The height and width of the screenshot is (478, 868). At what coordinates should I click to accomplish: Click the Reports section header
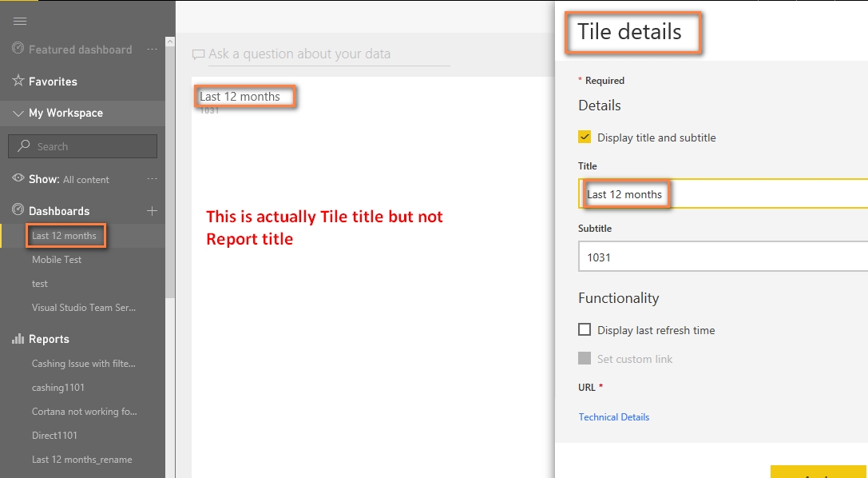tap(49, 339)
